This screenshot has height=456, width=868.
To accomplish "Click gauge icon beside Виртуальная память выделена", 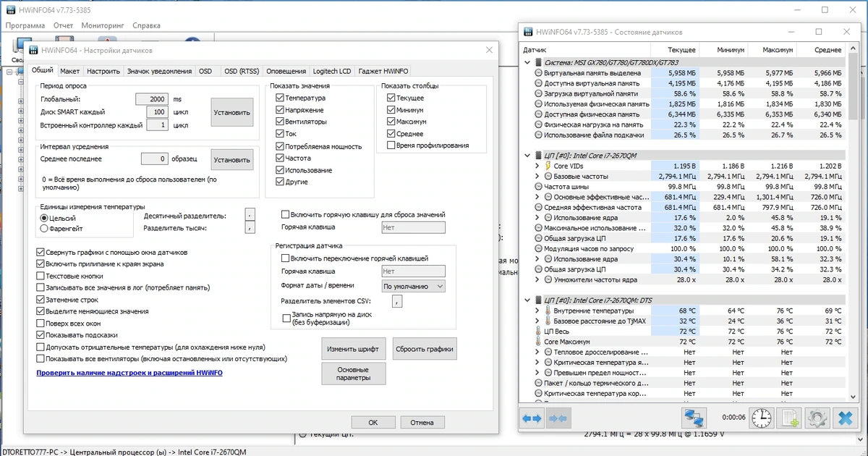I will tap(538, 73).
